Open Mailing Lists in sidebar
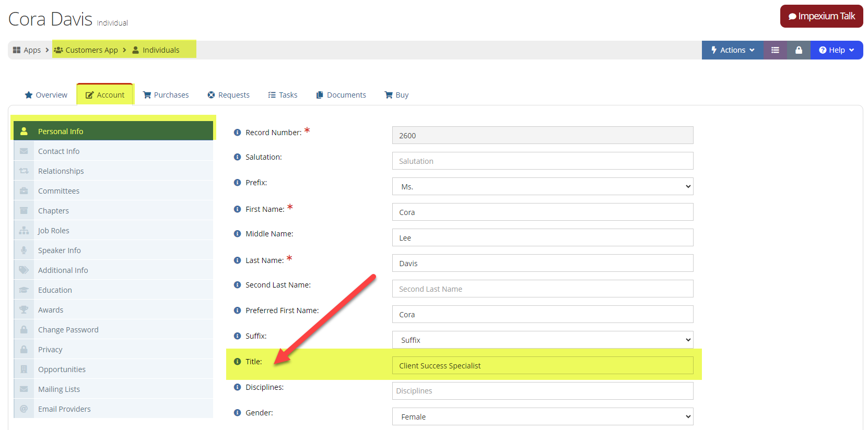The width and height of the screenshot is (868, 430). coord(113,389)
